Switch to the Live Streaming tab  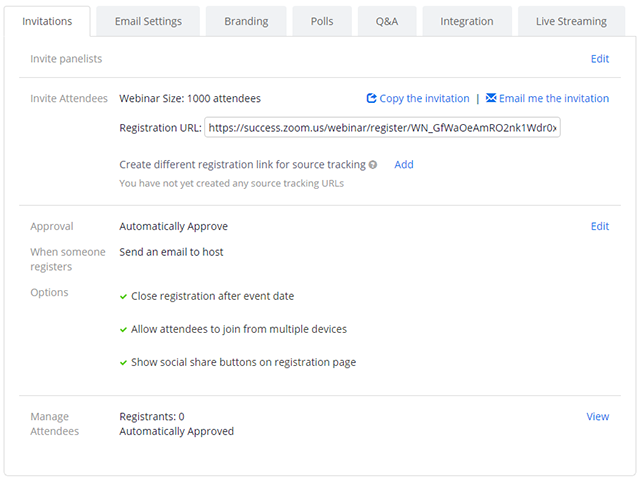pos(571,21)
